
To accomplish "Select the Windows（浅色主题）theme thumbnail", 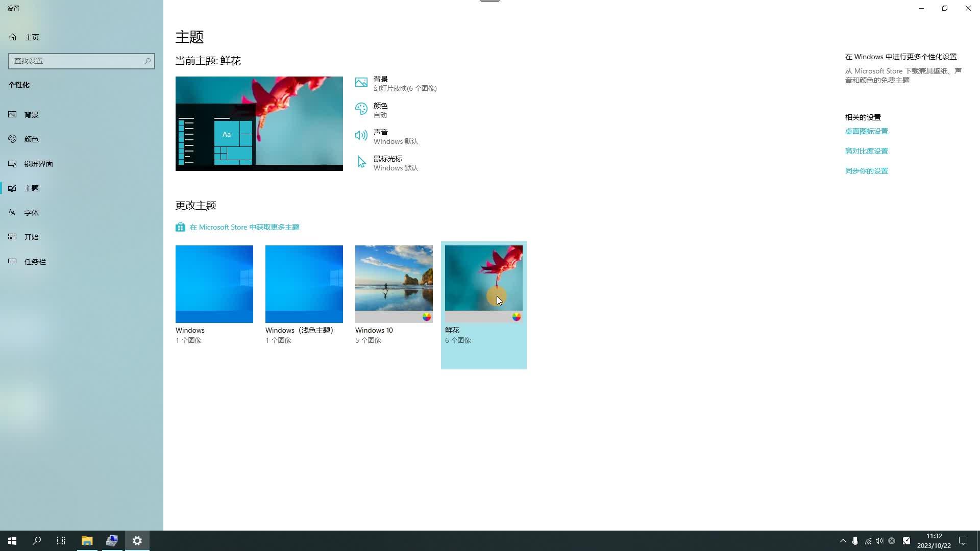I will pyautogui.click(x=304, y=284).
